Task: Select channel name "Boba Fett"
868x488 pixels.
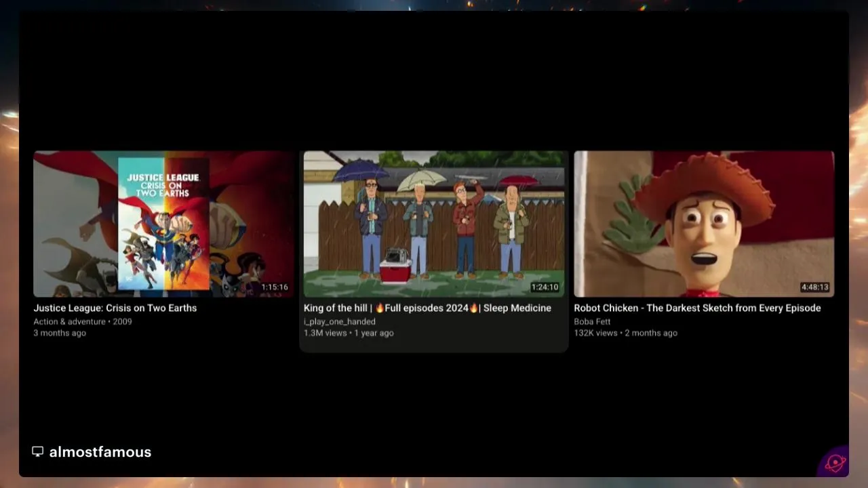Action: (x=593, y=321)
